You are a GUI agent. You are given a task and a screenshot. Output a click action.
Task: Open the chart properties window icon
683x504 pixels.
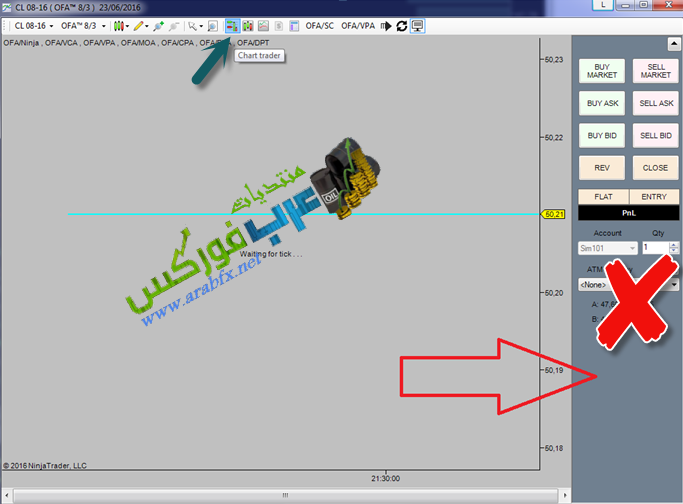294,26
